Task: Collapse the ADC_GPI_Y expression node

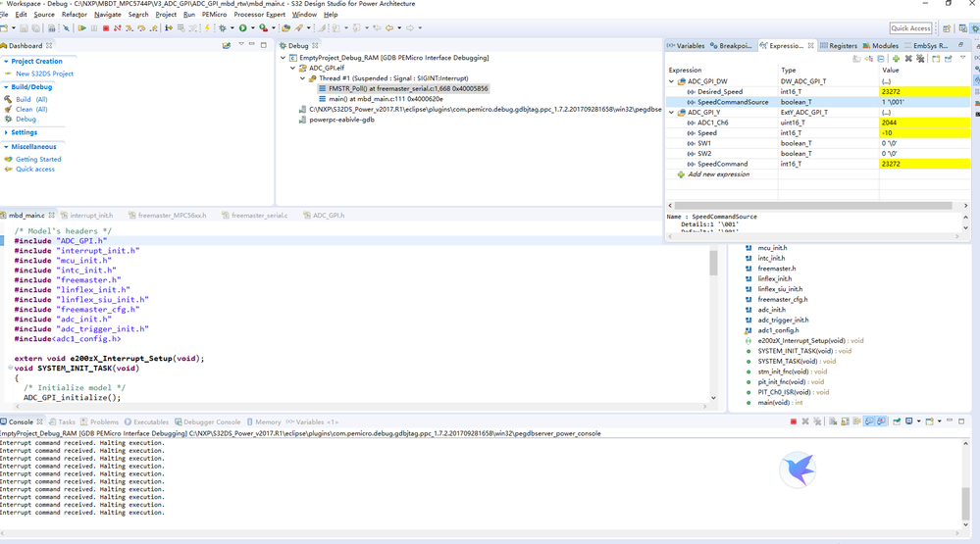Action: [672, 113]
